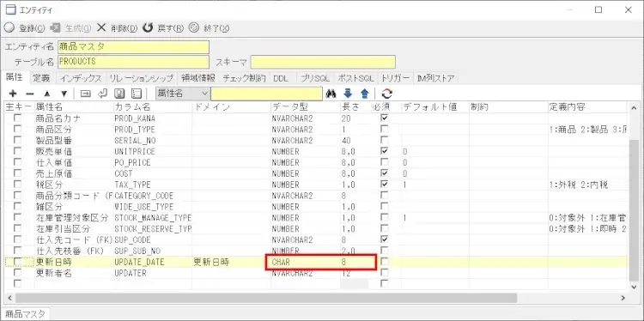Switch to the 定義 tab
The height and width of the screenshot is (321, 644).
[41, 77]
